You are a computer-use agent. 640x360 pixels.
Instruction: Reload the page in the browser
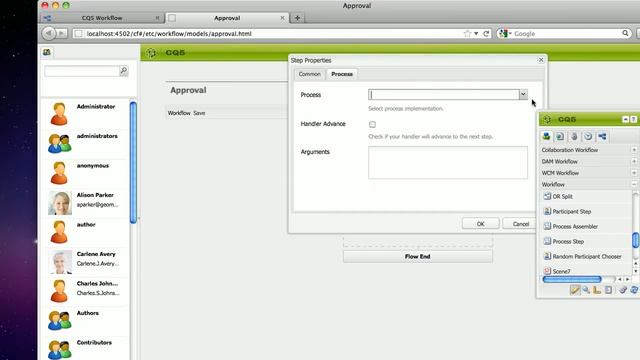click(486, 33)
